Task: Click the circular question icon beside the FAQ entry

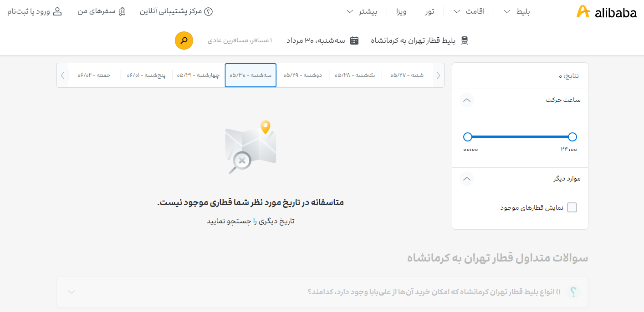Action: pyautogui.click(x=572, y=292)
